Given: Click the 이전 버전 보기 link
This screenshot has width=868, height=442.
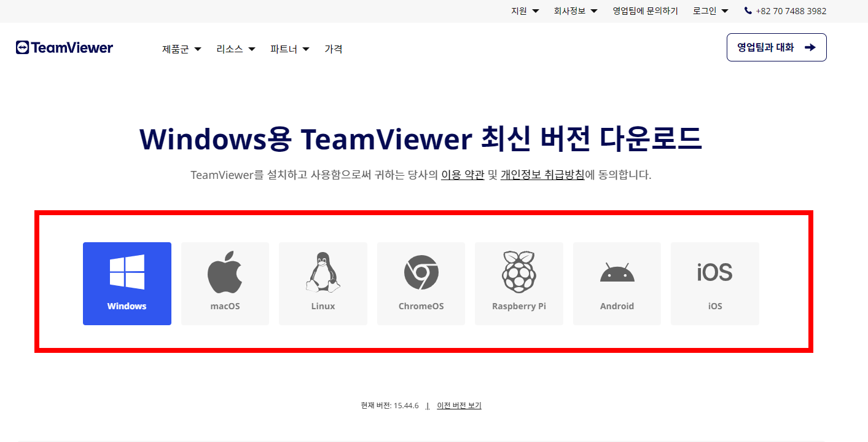Looking at the screenshot, I should (459, 406).
